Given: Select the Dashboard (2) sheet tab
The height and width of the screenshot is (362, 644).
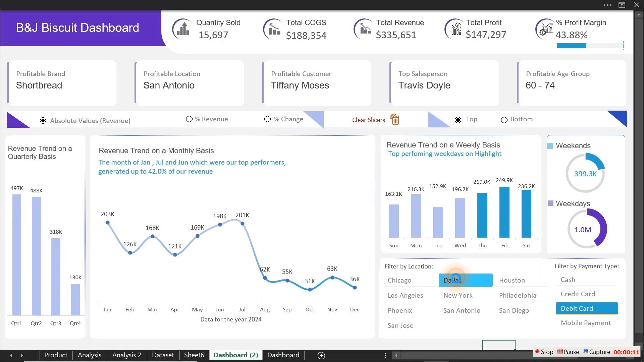Looking at the screenshot, I should pos(236,355).
